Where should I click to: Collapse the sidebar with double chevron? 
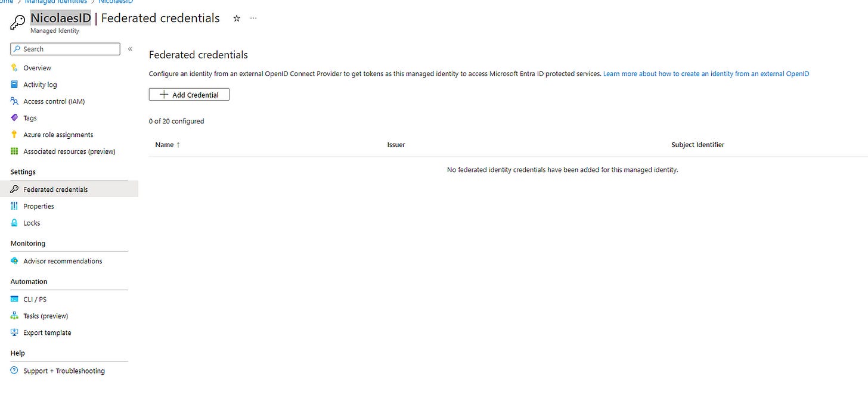click(x=130, y=49)
